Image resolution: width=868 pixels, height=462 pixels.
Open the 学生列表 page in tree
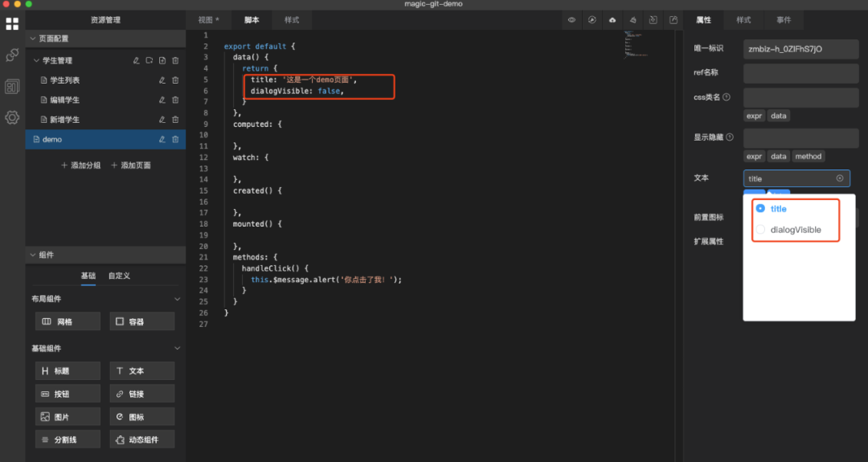pyautogui.click(x=65, y=80)
